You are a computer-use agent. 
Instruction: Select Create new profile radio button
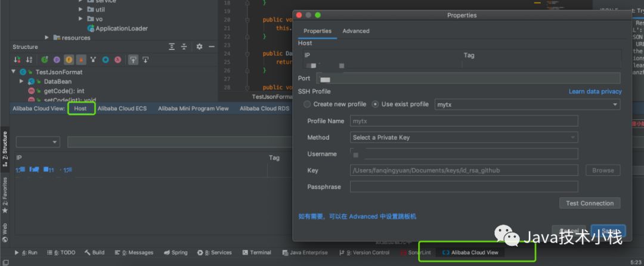[x=307, y=104]
